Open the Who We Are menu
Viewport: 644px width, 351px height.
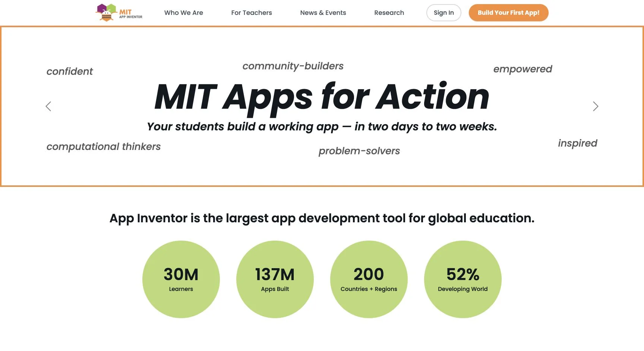184,13
